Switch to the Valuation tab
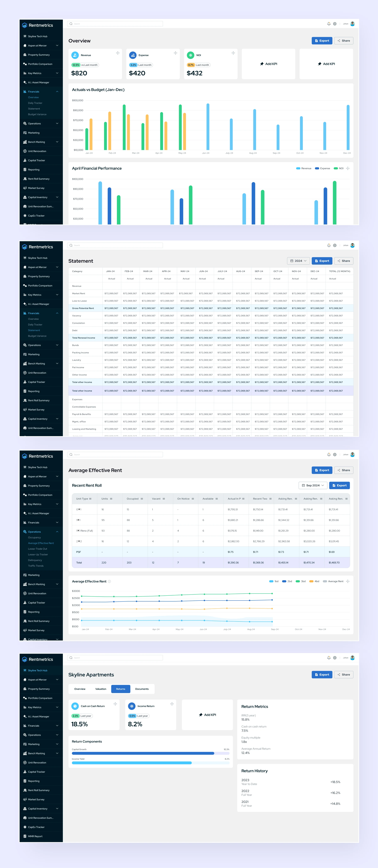The height and width of the screenshot is (868, 378). tap(101, 689)
